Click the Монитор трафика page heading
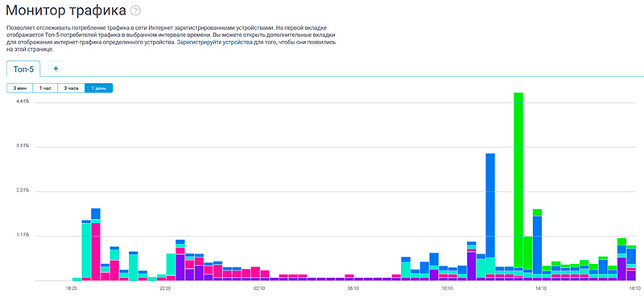Screen dimensions: 644x301 (66, 10)
